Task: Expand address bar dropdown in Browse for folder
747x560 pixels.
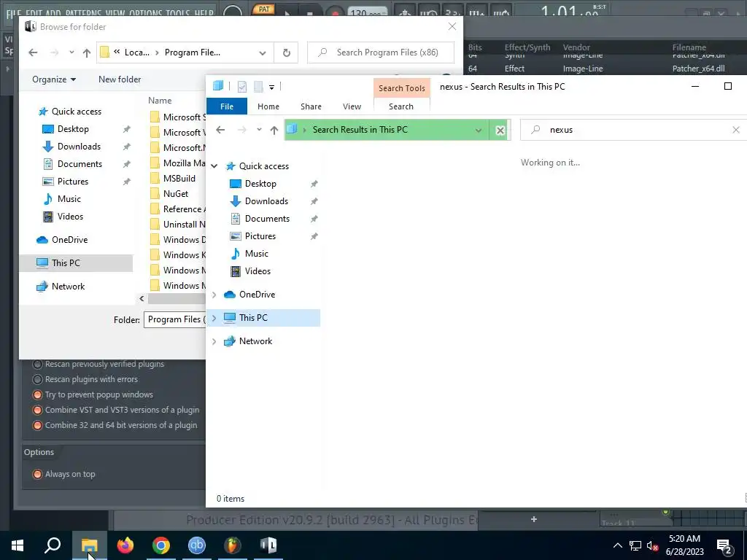Action: [263, 52]
